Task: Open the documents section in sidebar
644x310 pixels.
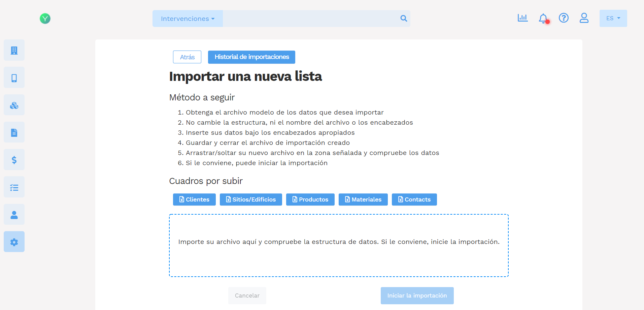Action: click(x=14, y=132)
